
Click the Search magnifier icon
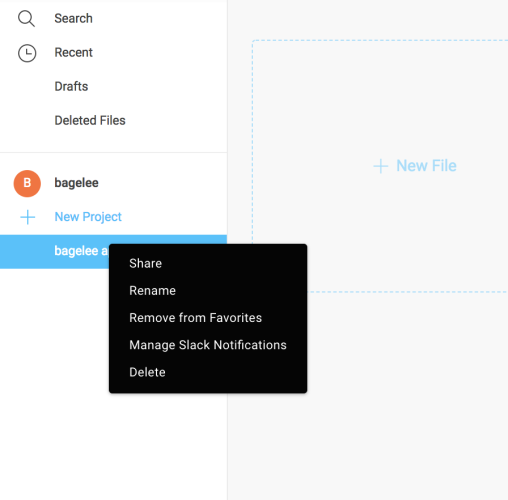[x=26, y=19]
